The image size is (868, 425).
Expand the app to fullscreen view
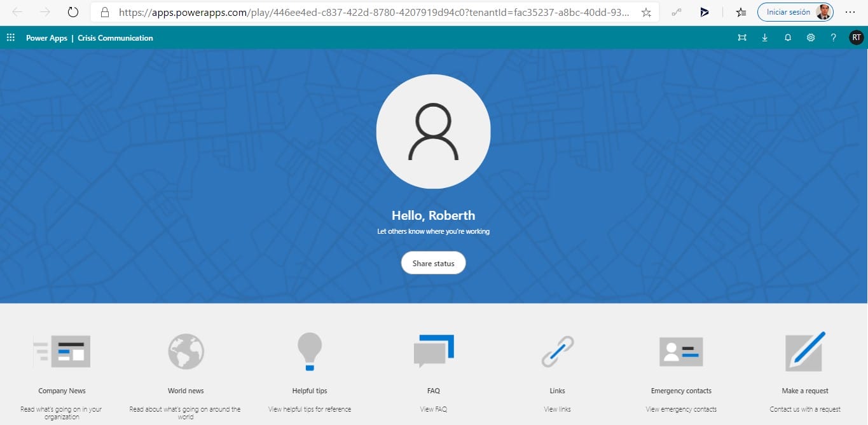[741, 37]
